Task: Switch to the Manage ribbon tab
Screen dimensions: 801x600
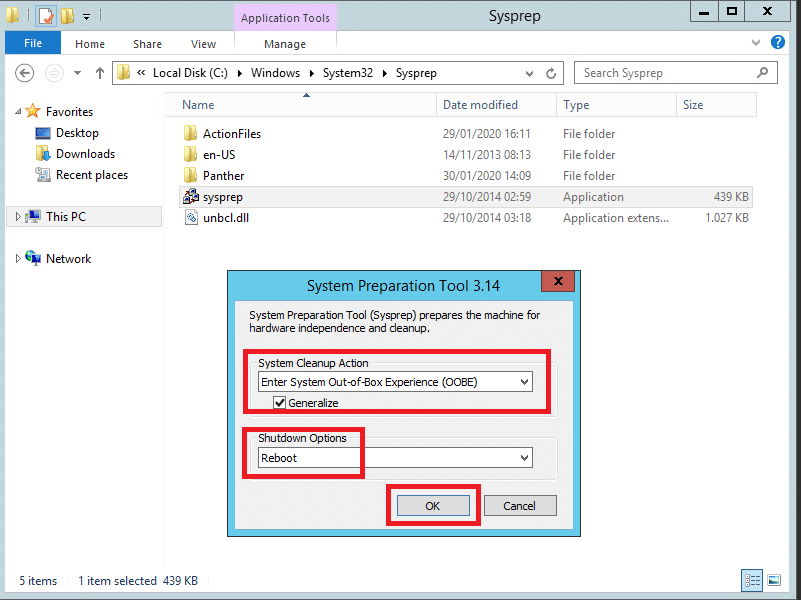Action: 285,44
